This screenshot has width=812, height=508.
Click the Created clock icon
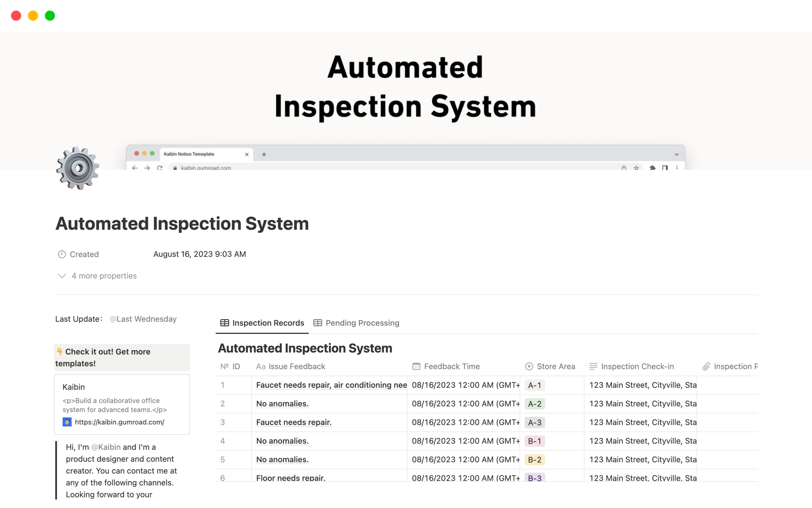(62, 254)
